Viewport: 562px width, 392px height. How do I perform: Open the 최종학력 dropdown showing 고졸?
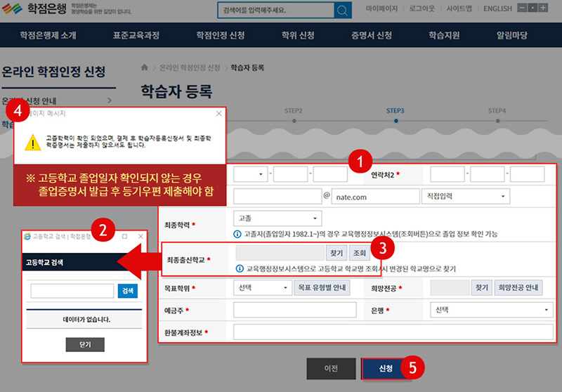point(277,218)
